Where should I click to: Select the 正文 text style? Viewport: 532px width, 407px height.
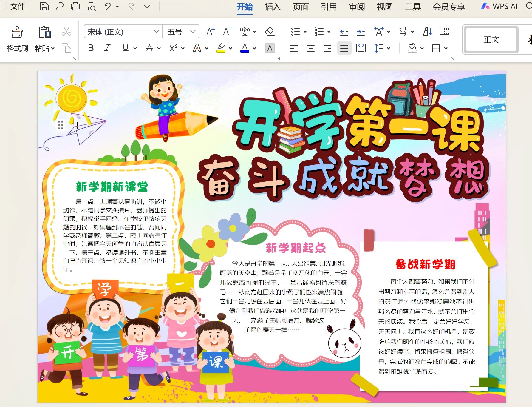click(x=490, y=40)
